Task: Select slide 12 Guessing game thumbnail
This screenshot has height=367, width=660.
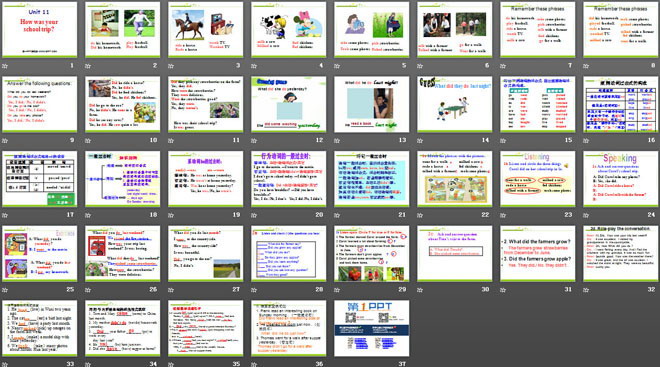Action: pyautogui.click(x=288, y=104)
